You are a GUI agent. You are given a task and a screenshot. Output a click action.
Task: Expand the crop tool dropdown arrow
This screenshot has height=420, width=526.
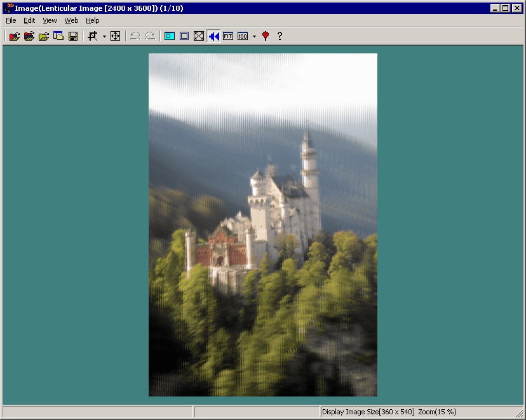(104, 36)
